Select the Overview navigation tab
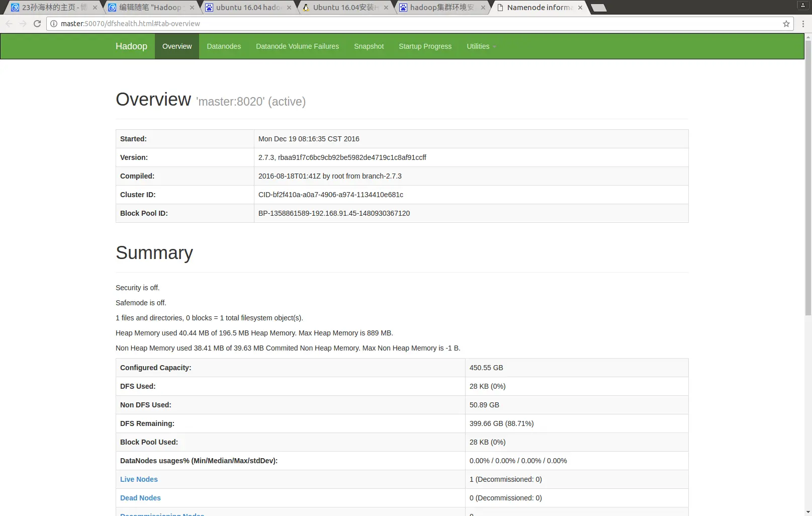 [x=177, y=46]
